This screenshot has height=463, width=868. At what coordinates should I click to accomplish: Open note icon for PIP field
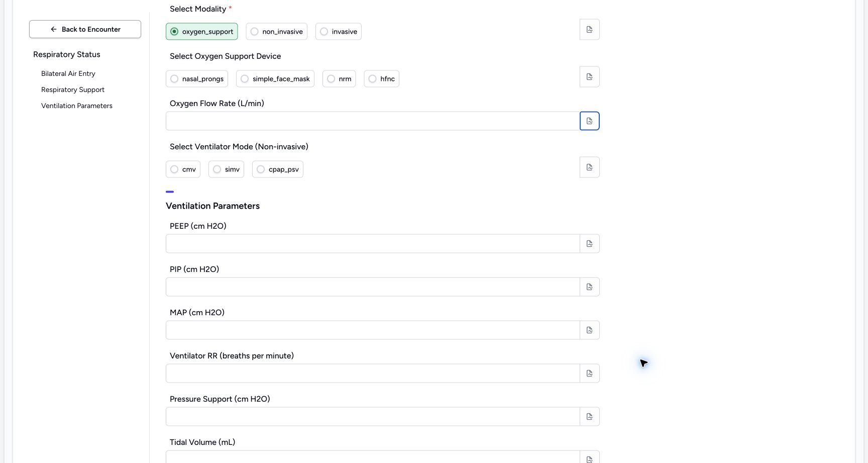[x=589, y=287]
